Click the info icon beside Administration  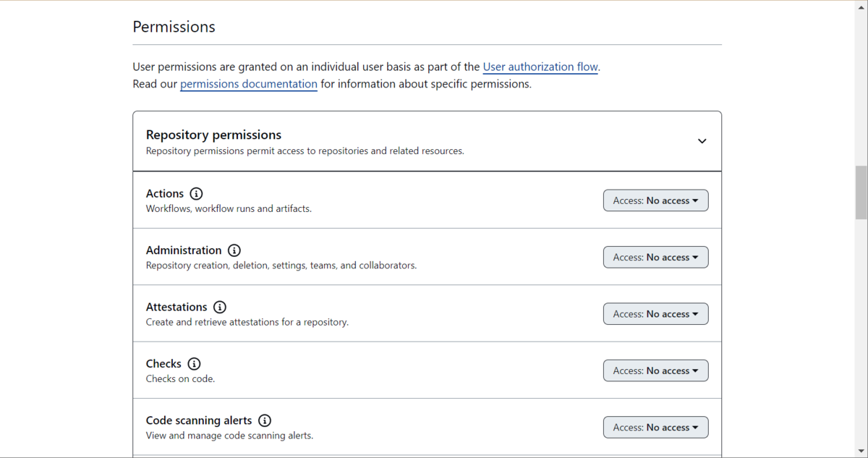click(234, 250)
